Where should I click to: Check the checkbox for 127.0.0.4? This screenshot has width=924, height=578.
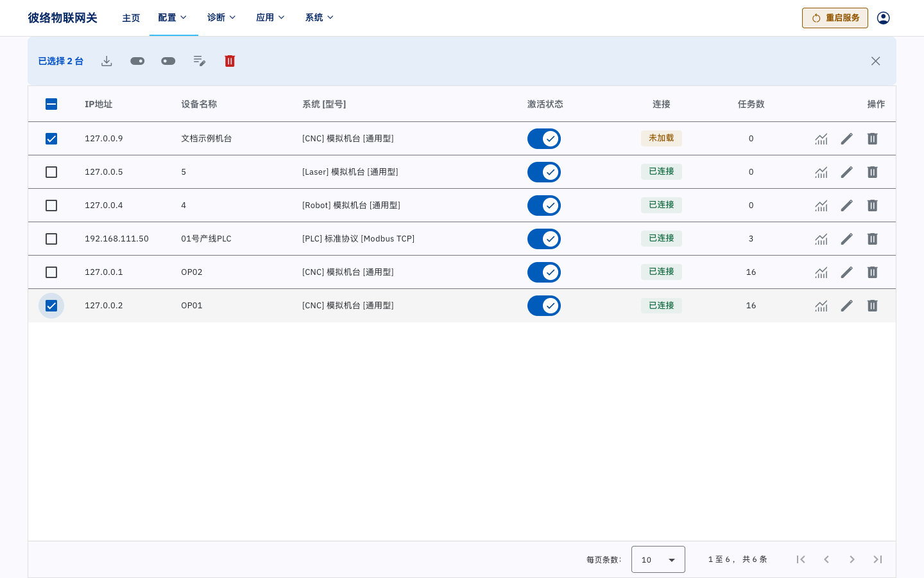[x=51, y=206]
